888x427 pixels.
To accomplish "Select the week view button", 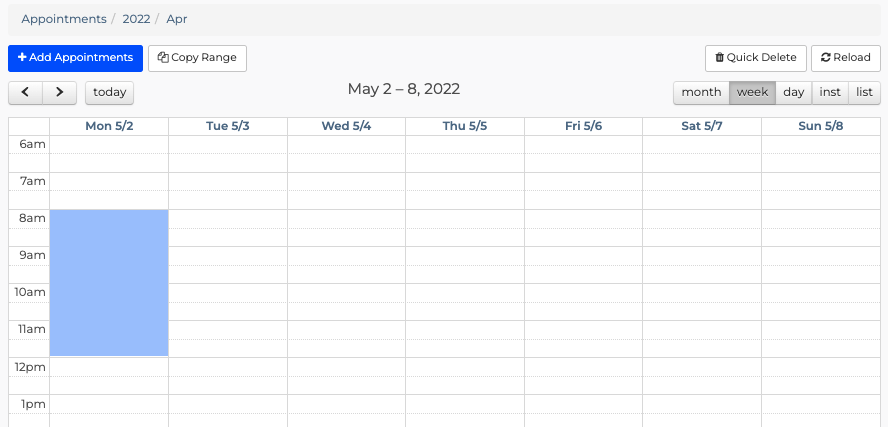I will 752,93.
